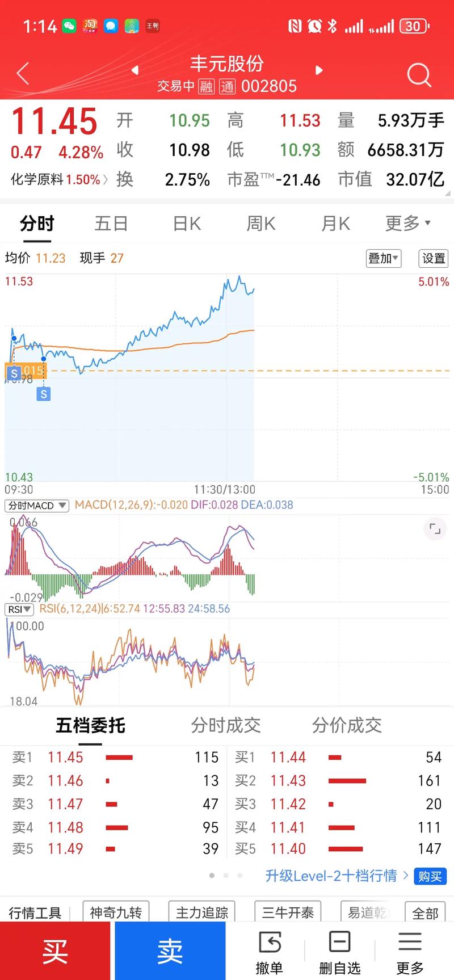Switch to the 分时成交 tab

coord(226,725)
